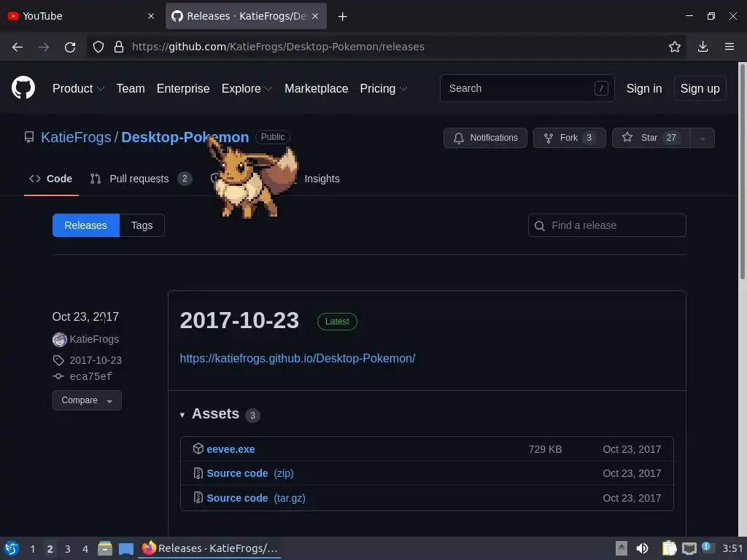The image size is (747, 560).
Task: Open the Star list dropdown arrow
Action: point(703,138)
